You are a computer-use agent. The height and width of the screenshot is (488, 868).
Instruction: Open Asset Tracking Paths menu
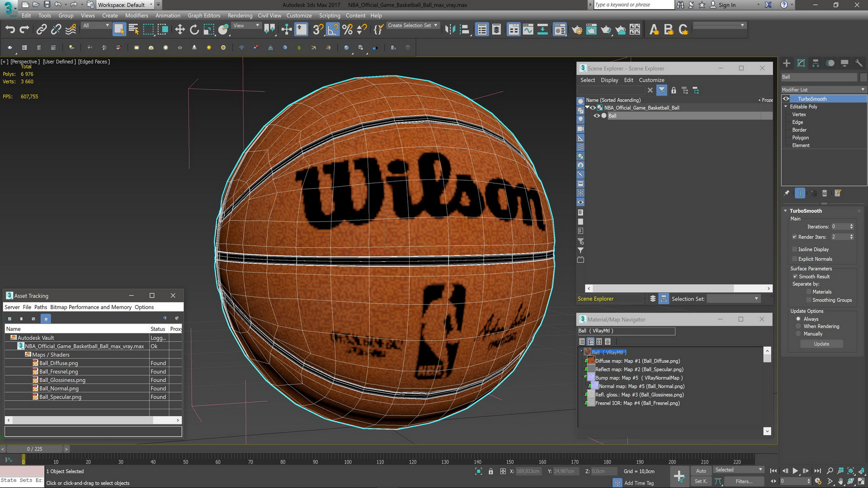pyautogui.click(x=41, y=307)
